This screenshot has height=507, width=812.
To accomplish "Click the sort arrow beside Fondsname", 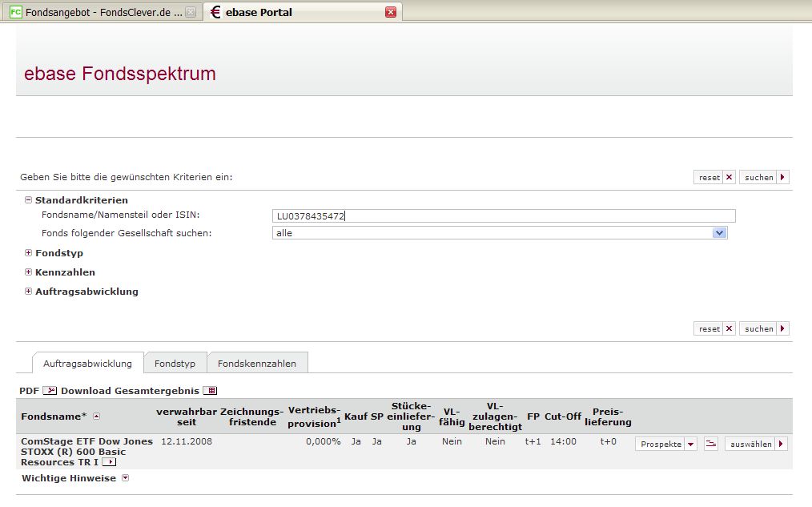I will tap(96, 416).
